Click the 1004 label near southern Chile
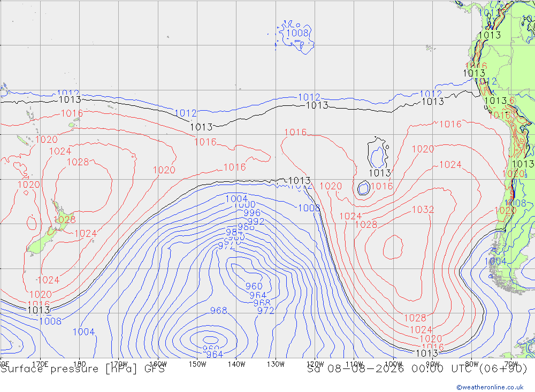Viewport: 535px width, 392px height. point(495,262)
